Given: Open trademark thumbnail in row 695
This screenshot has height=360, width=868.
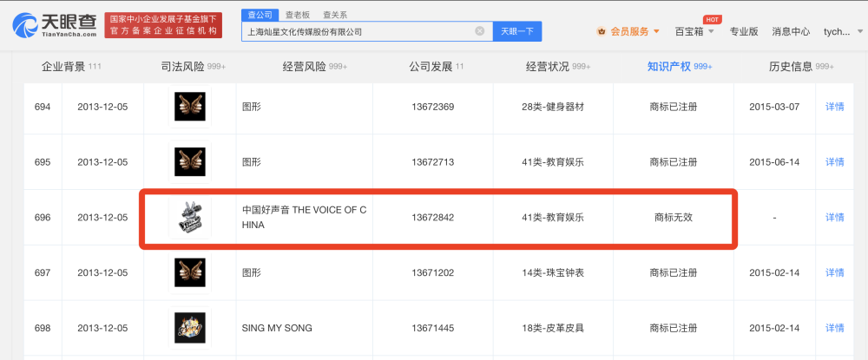Looking at the screenshot, I should [x=190, y=162].
